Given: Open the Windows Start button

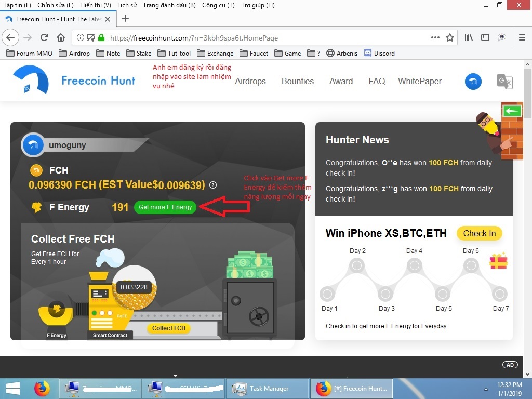Looking at the screenshot, I should [x=13, y=389].
